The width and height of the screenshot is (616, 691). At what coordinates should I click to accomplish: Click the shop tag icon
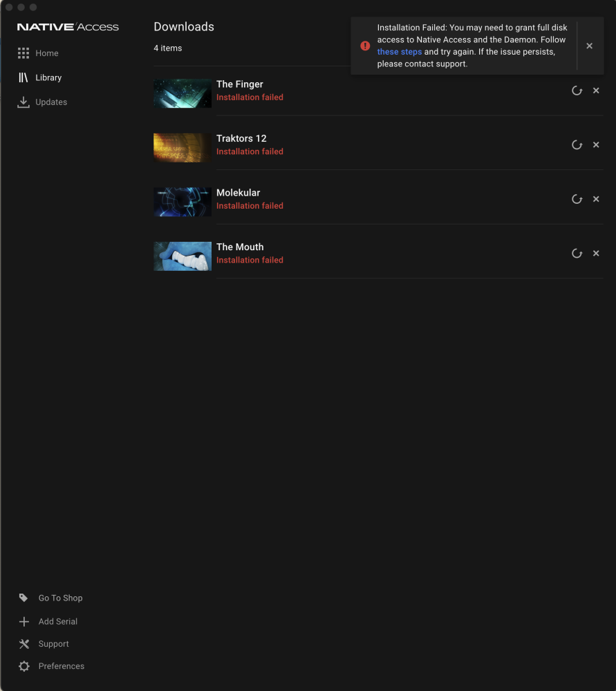coord(24,598)
